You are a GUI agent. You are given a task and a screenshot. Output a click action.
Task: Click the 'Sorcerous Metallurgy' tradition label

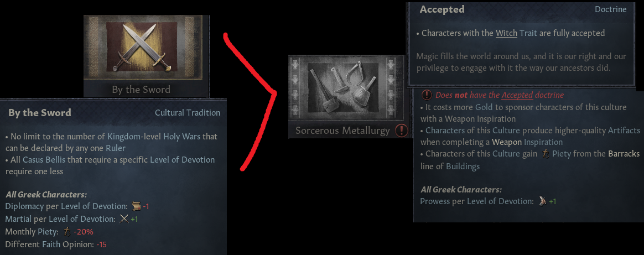click(342, 131)
